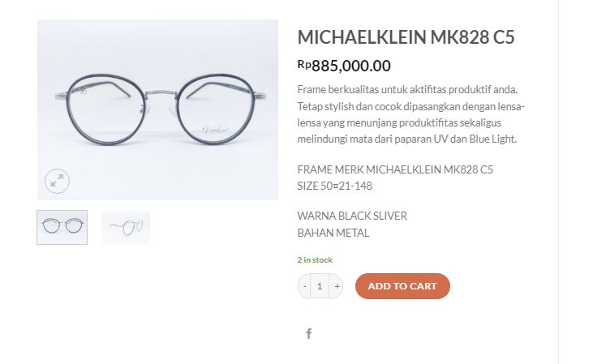The height and width of the screenshot is (364, 606).
Task: Click the quantity number input field
Action: click(320, 286)
